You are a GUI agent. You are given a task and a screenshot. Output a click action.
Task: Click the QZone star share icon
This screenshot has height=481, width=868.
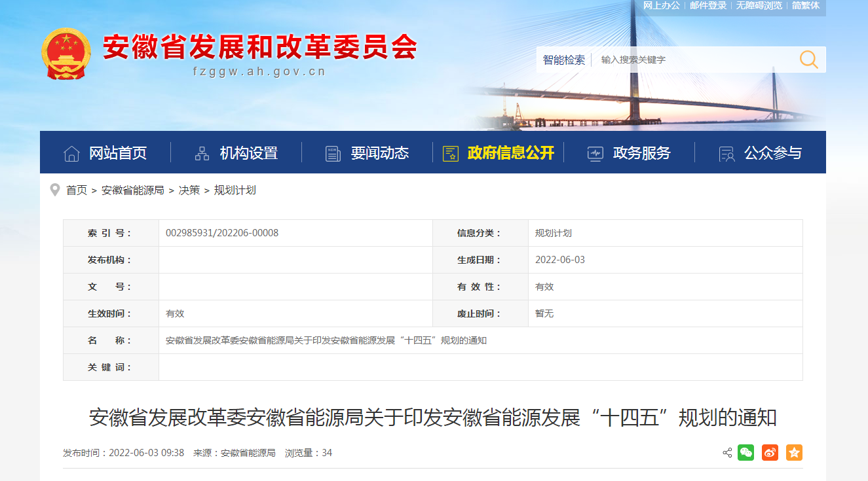pos(794,452)
